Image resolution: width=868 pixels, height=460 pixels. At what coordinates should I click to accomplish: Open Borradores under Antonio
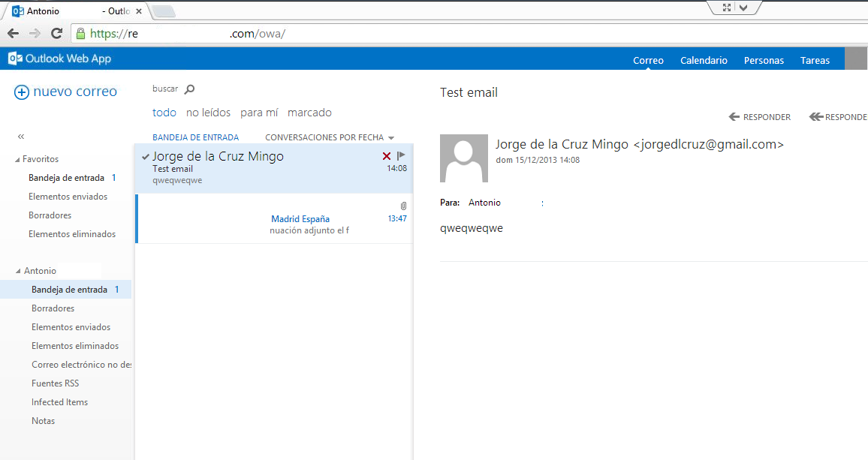[x=53, y=308]
